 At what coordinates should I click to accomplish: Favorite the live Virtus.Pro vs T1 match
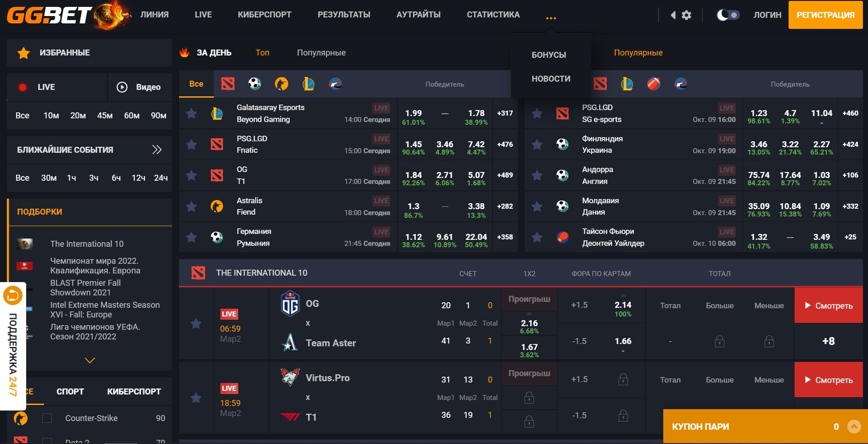tap(196, 398)
